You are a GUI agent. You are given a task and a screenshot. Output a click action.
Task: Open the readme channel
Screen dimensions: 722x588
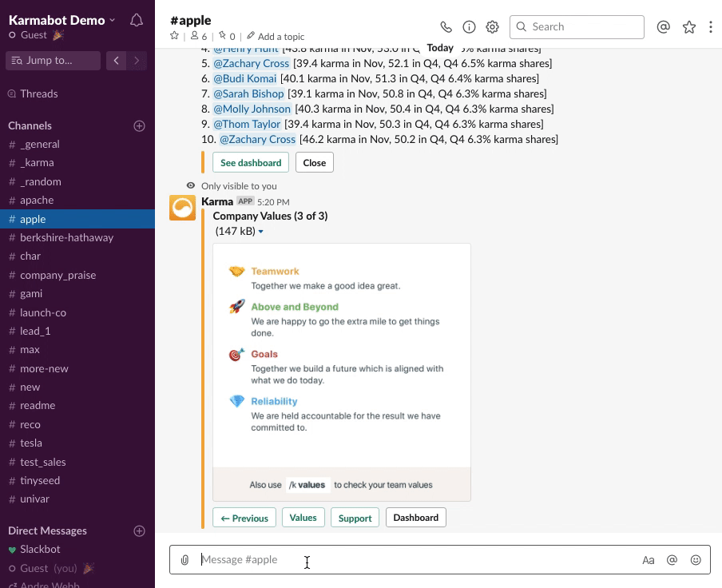point(77,406)
